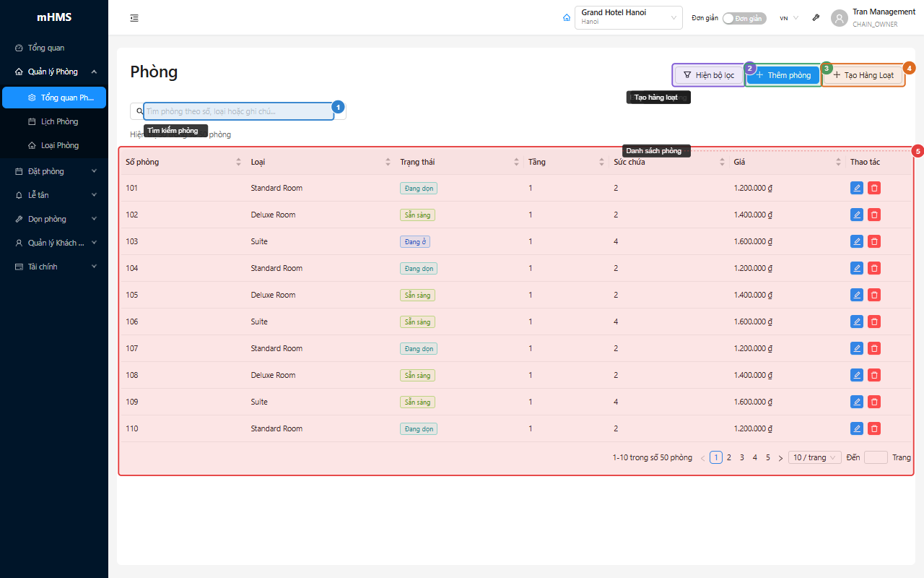Delete room 107 with trash icon
Image resolution: width=924 pixels, height=578 pixels.
coord(874,348)
